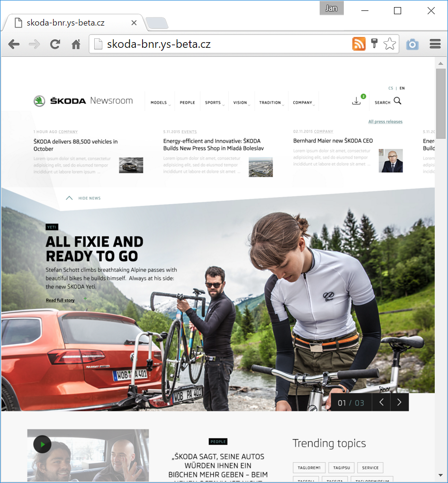Open the Bernhard Maier portrait thumbnail
The width and height of the screenshot is (448, 483).
(391, 161)
